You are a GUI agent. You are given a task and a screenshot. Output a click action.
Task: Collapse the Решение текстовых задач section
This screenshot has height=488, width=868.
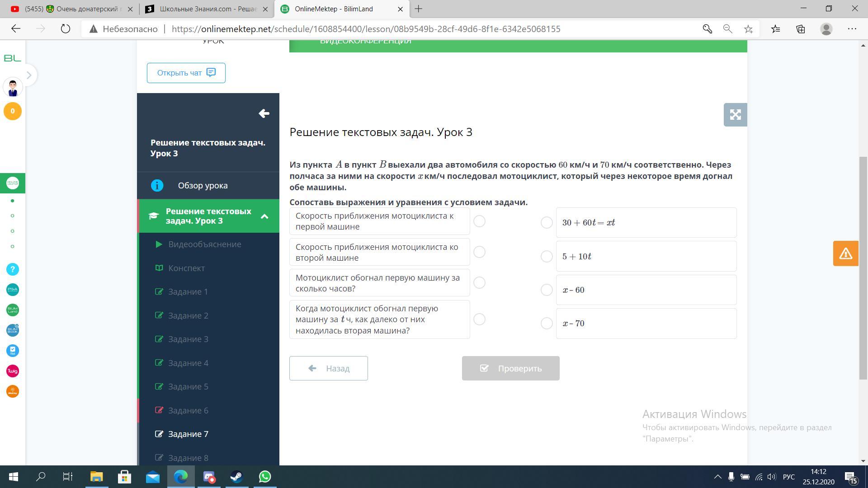264,216
